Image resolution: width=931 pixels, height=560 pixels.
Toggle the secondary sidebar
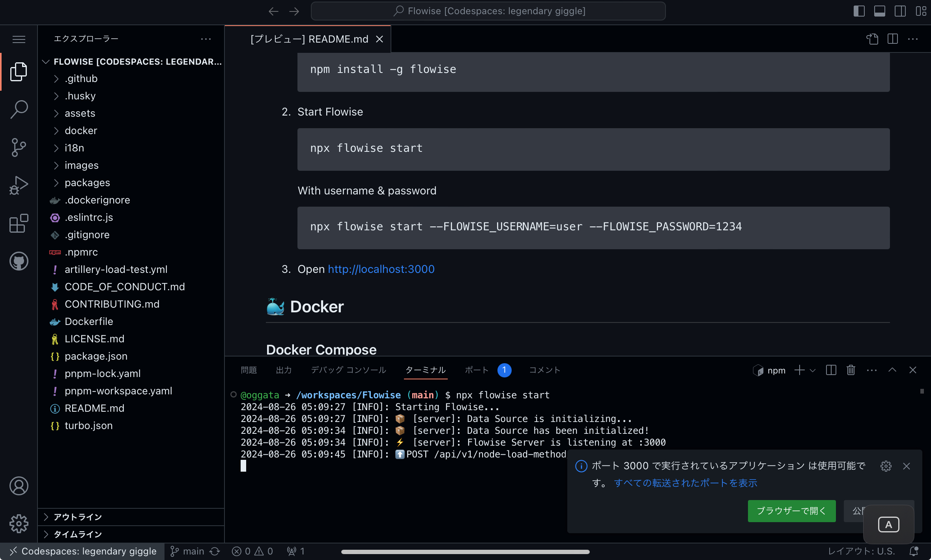901,11
